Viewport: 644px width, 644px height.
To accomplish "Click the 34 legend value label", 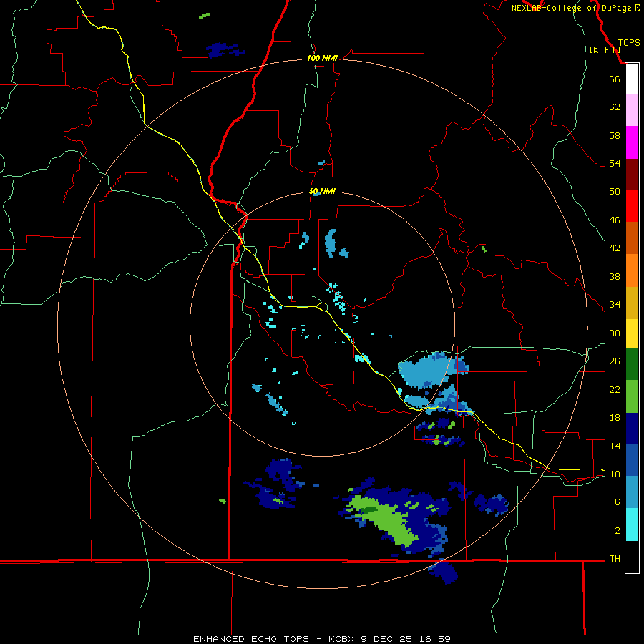I will 615,305.
